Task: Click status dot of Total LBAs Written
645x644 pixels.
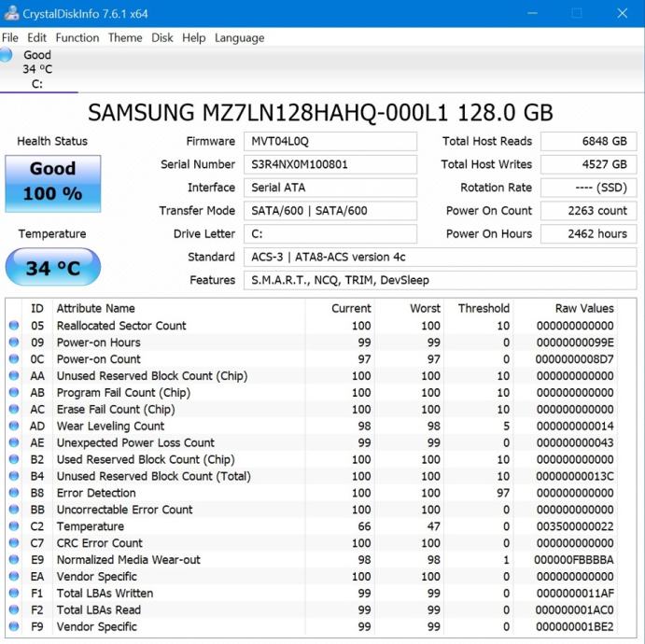Action: tap(14, 593)
